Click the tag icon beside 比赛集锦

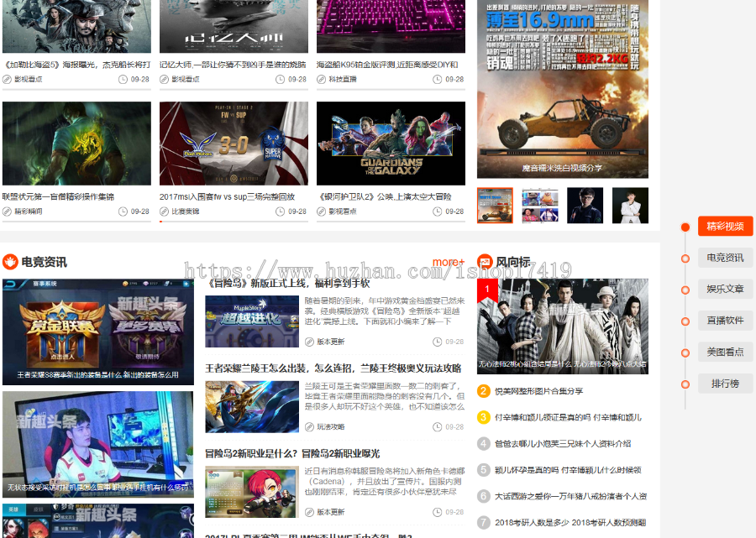click(x=164, y=212)
